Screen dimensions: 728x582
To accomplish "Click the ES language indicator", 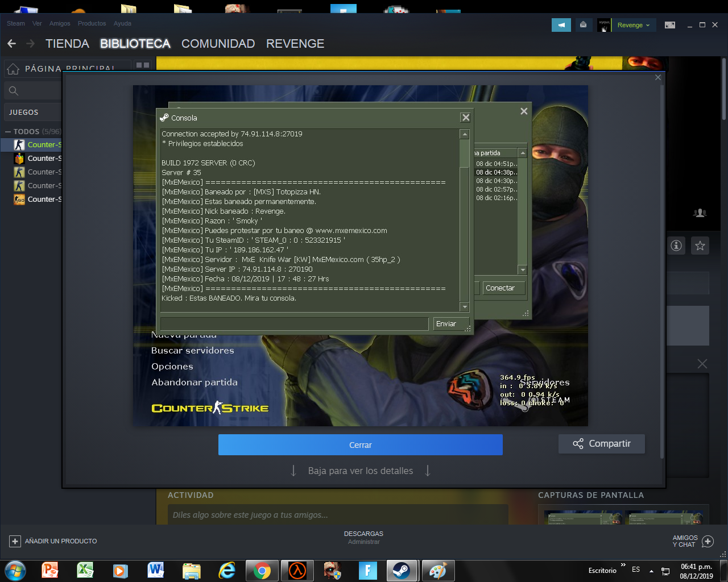I will tap(636, 569).
